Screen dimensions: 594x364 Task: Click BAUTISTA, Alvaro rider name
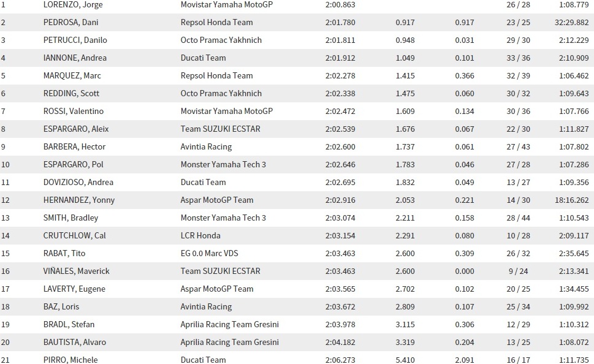[75, 343]
